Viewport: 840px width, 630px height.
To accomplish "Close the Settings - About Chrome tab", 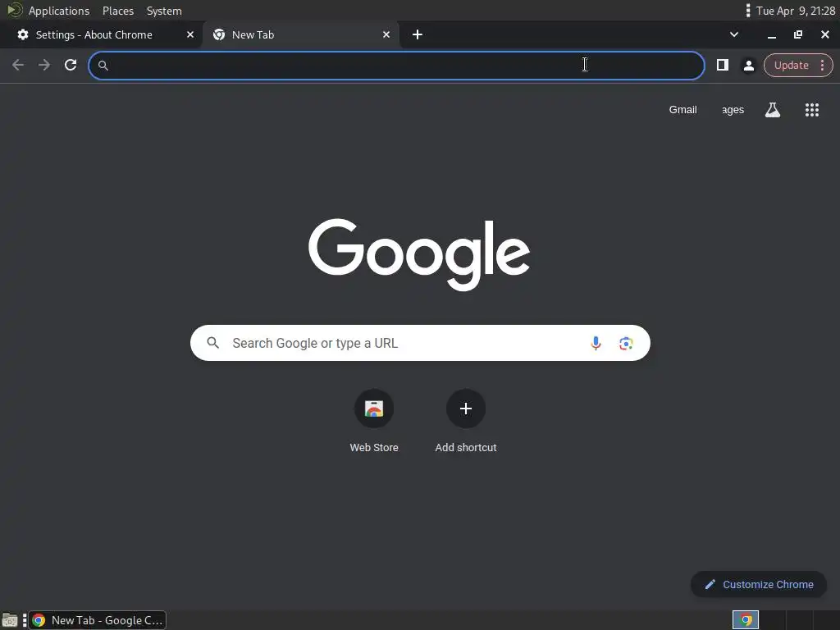I will pos(190,34).
